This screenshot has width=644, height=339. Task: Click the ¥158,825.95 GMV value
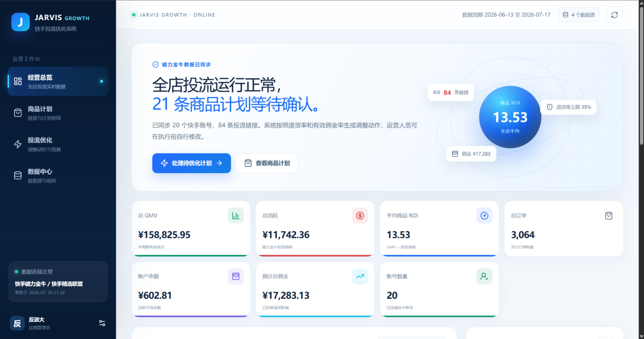click(164, 235)
